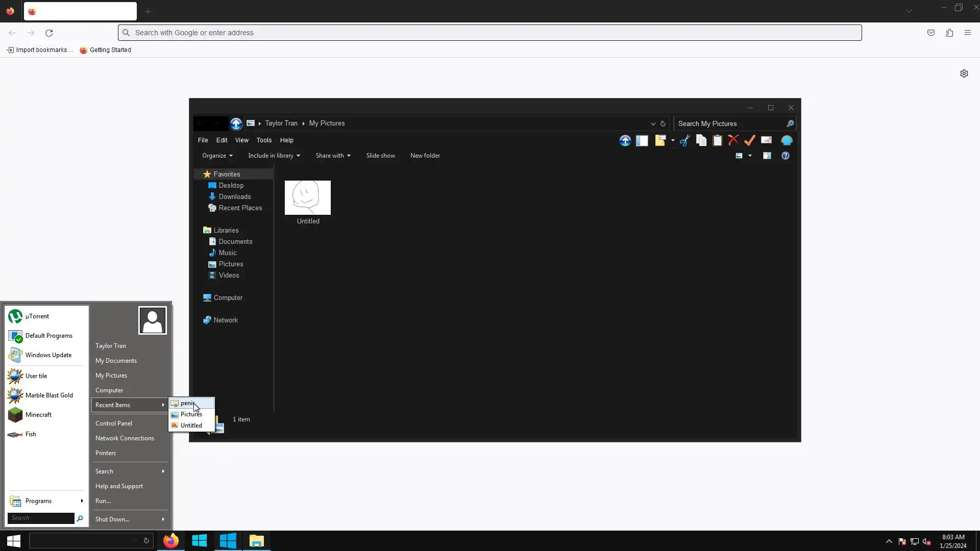The image size is (980, 551).
Task: Open the Untitled image thumbnail
Action: pyautogui.click(x=308, y=198)
